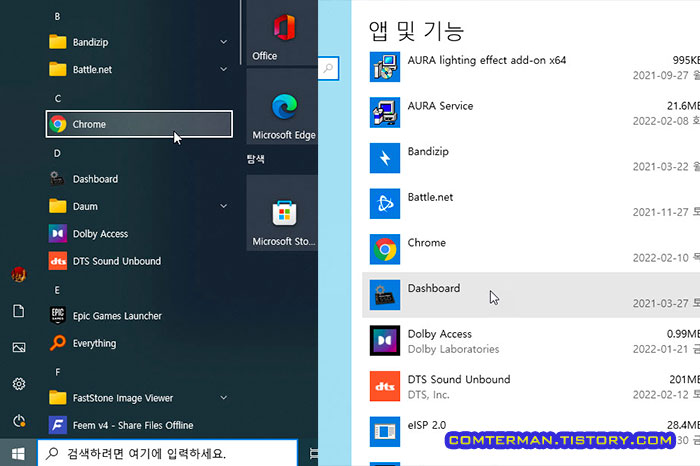The image size is (700, 466).
Task: Select the Dashboard row in apps list
Action: tap(531, 295)
